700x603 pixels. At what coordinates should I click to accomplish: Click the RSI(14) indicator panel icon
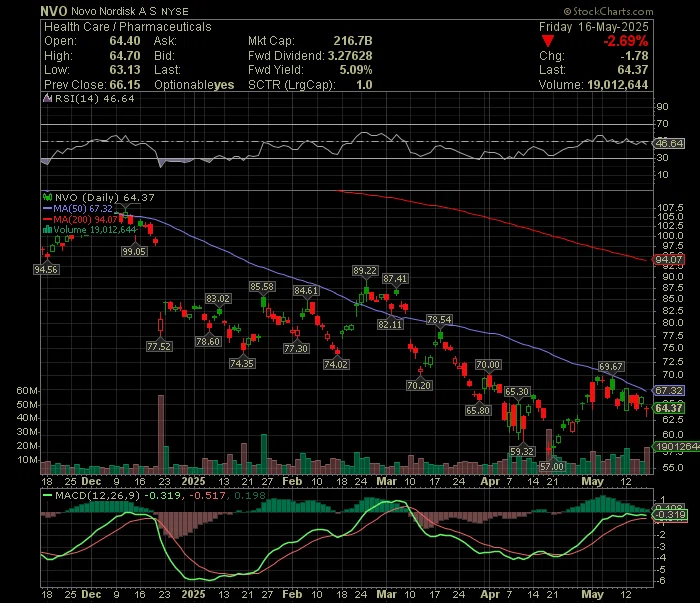tap(47, 98)
